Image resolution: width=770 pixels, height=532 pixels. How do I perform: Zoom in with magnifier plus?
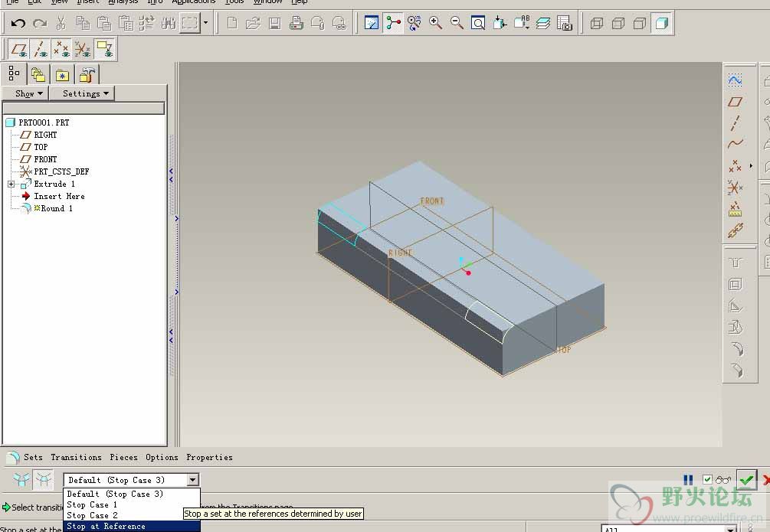pyautogui.click(x=435, y=23)
